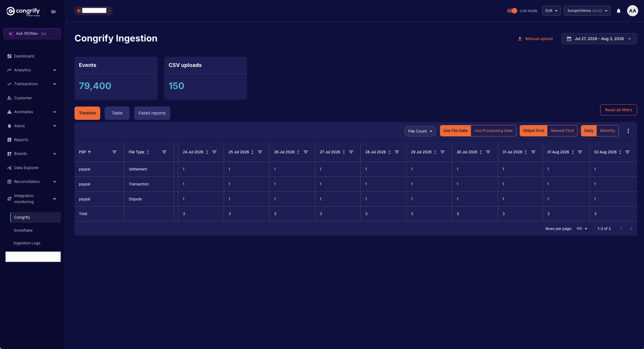This screenshot has height=349, width=644.
Task: Choose Newest First ordering
Action: pos(562,131)
